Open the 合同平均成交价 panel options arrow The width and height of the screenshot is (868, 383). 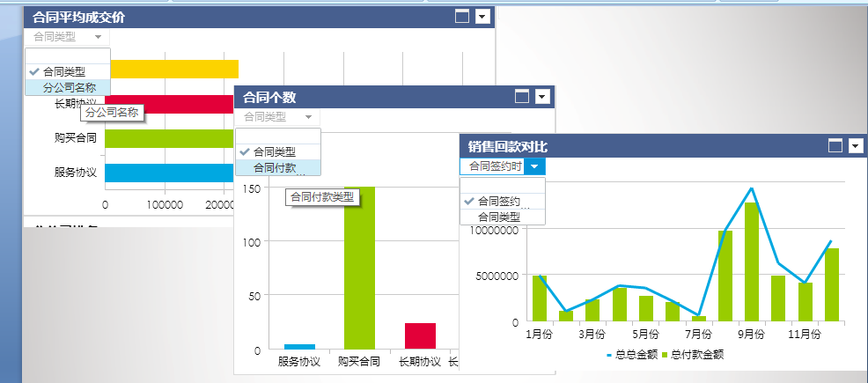coord(482,17)
